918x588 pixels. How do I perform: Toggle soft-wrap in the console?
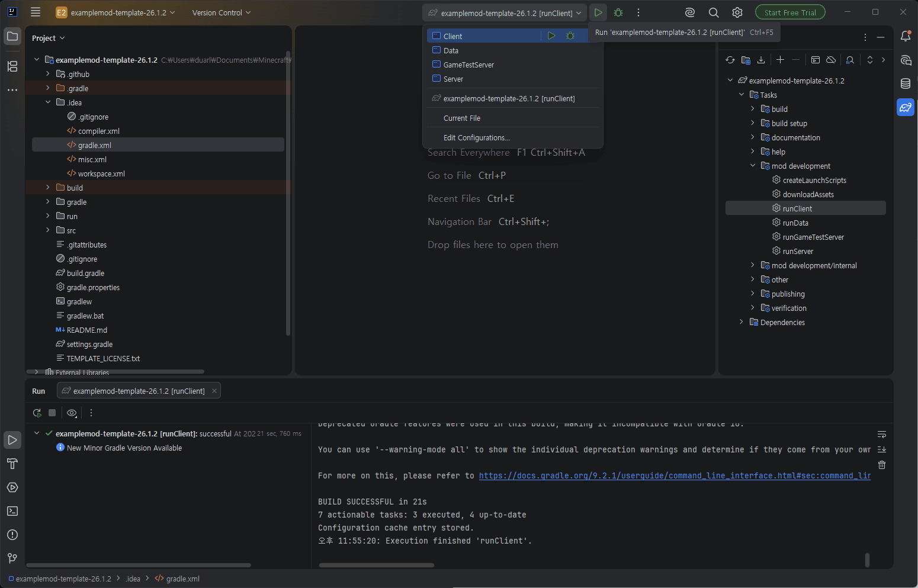pos(882,435)
